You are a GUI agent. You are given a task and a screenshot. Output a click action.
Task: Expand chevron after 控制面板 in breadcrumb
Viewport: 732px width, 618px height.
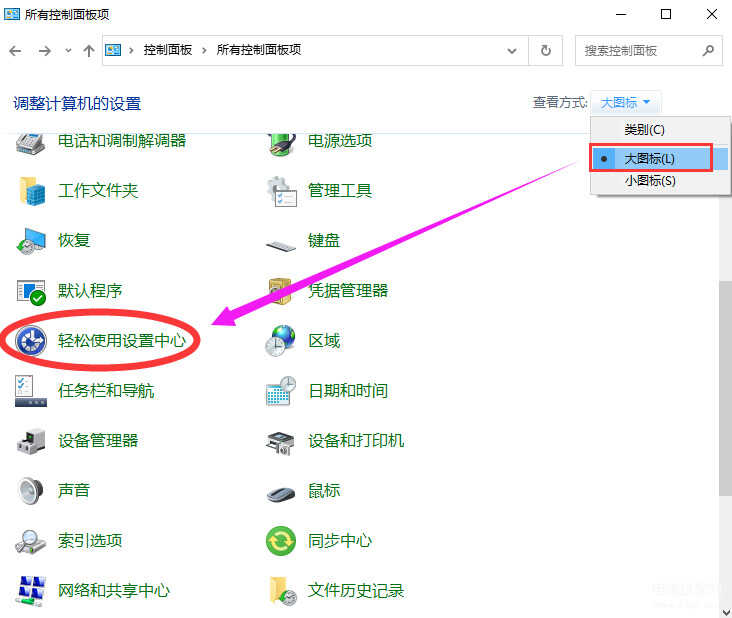click(204, 50)
